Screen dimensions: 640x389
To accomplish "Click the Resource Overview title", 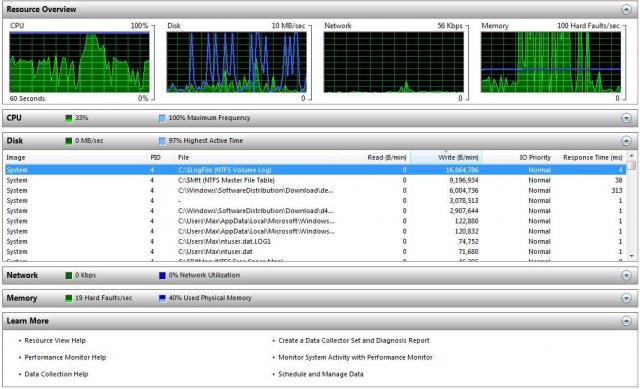I will click(41, 9).
